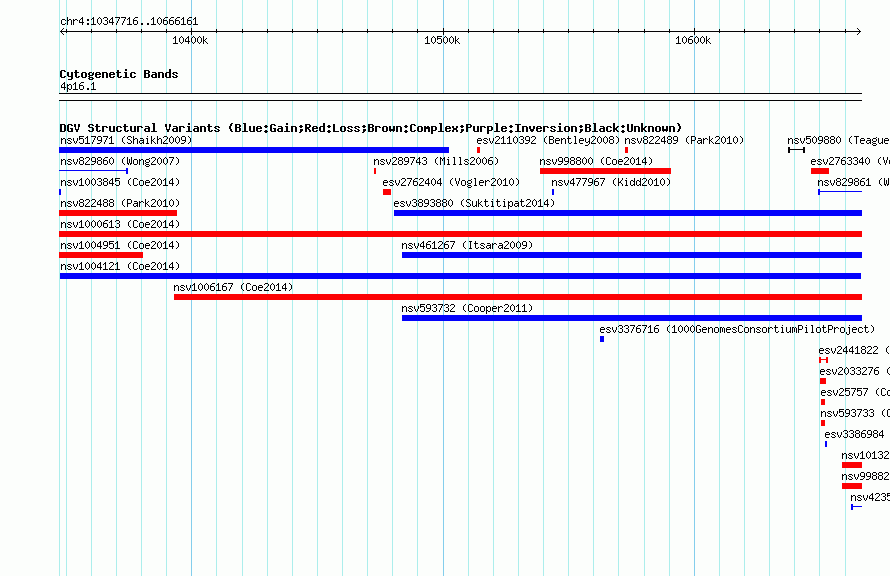Open the nsv822488 (Park2010) variant label
The image size is (890, 576).
point(120,203)
